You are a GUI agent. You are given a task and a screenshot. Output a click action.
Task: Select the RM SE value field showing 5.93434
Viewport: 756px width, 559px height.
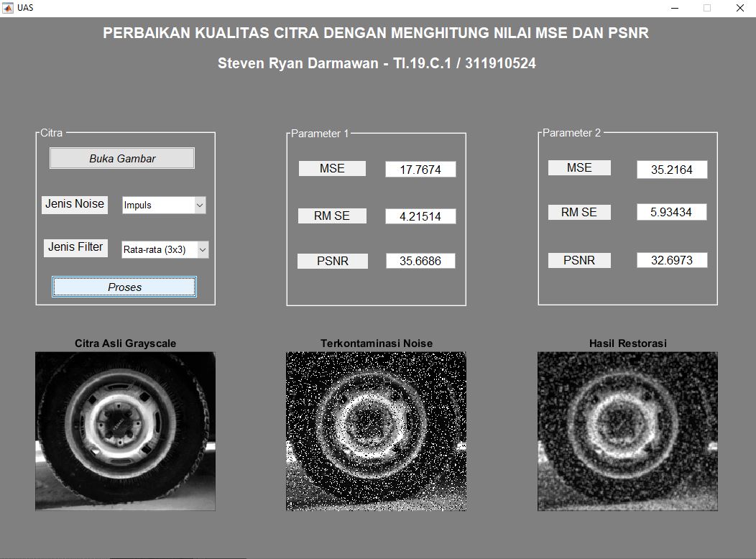pos(671,211)
